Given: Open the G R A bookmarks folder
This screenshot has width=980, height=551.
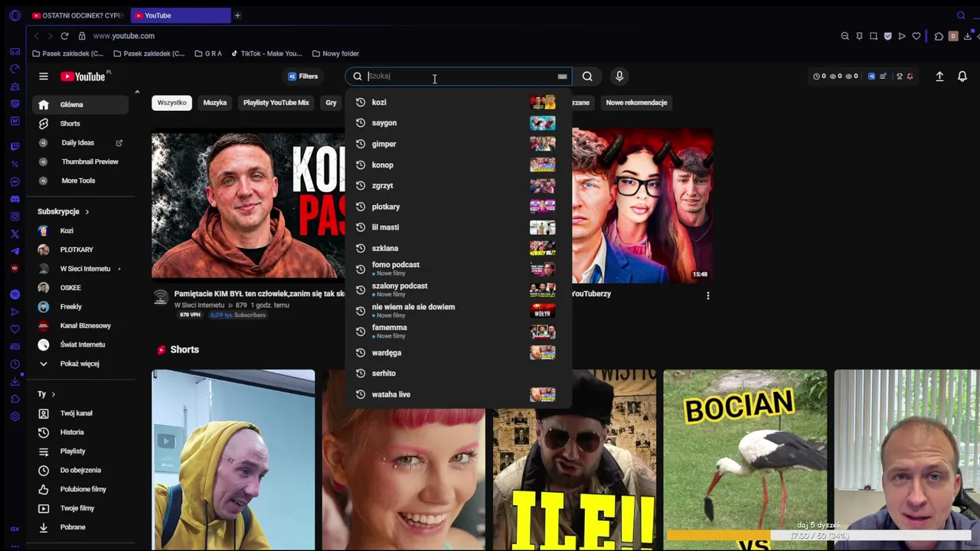Looking at the screenshot, I should point(208,54).
